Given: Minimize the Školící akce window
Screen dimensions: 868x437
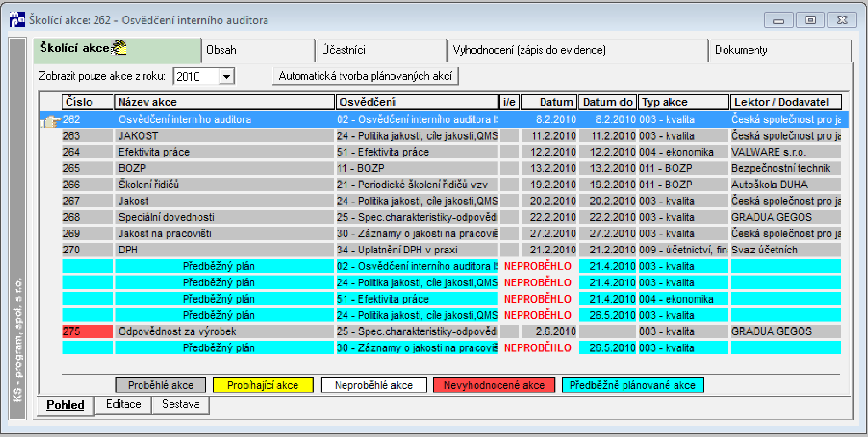Looking at the screenshot, I should (x=778, y=20).
